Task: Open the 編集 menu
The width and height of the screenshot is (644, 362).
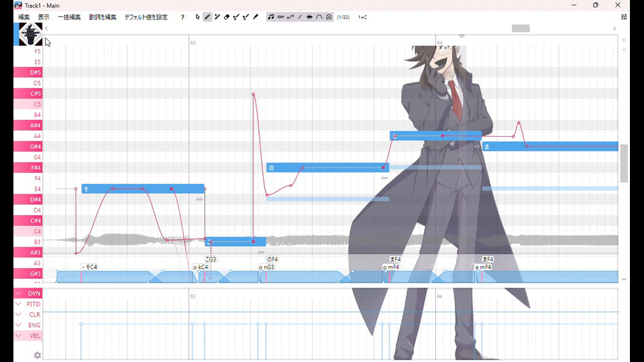Action: [24, 17]
